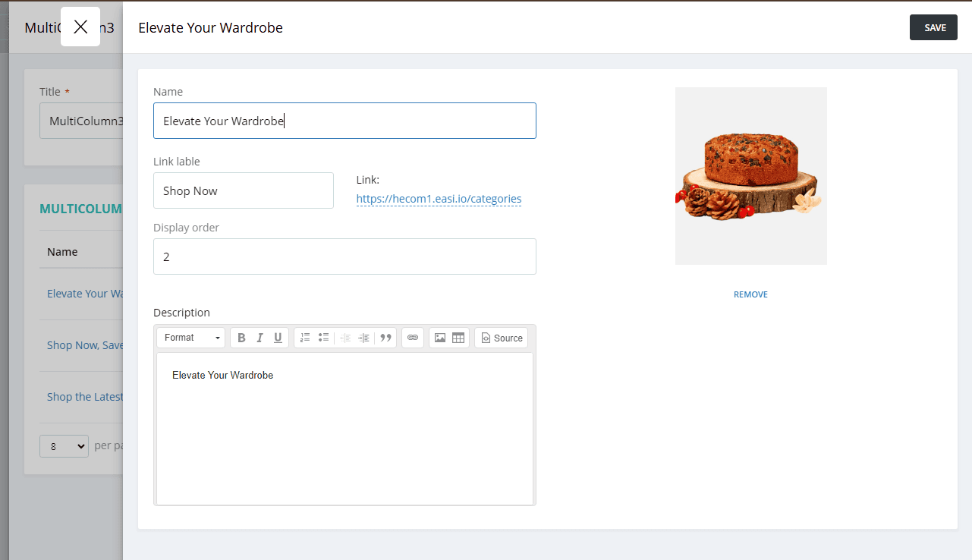Apply block quote formatting
Screen dimensions: 972x560
[x=385, y=338]
